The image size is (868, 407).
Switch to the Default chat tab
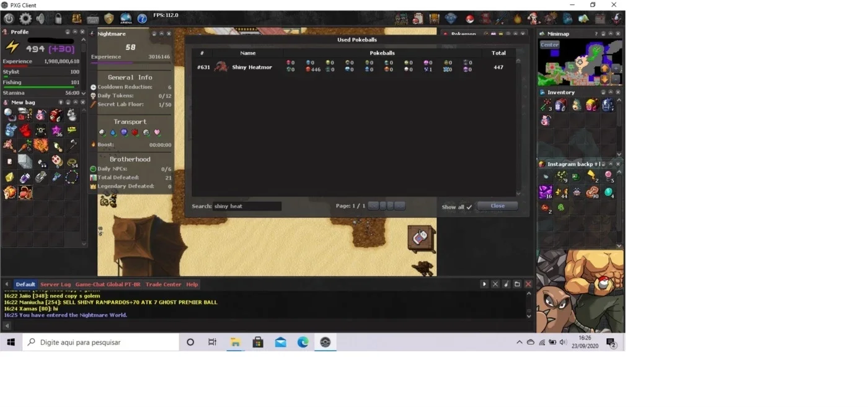pyautogui.click(x=25, y=284)
